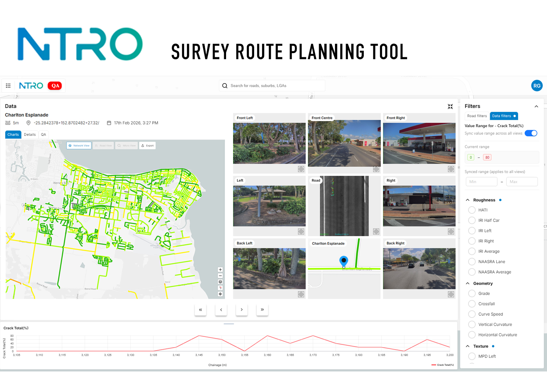Collapse the Geometry section
The width and height of the screenshot is (547, 392).
coord(468,283)
